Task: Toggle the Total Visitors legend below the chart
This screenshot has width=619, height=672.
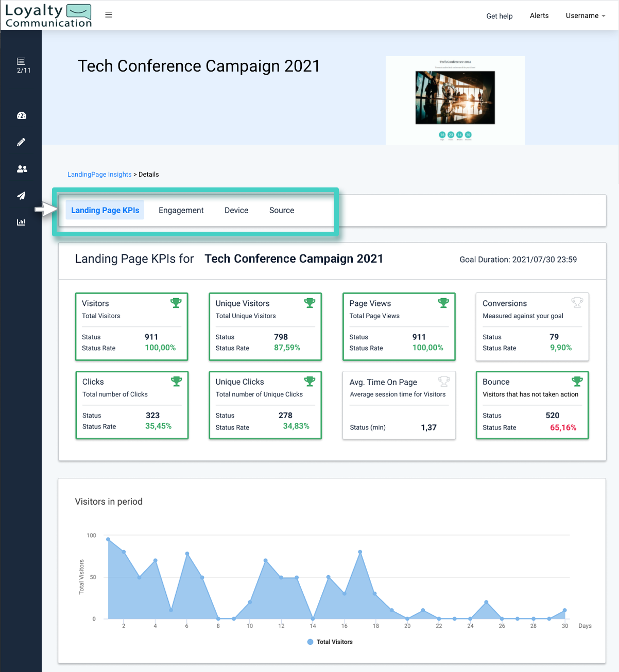Action: pyautogui.click(x=330, y=642)
